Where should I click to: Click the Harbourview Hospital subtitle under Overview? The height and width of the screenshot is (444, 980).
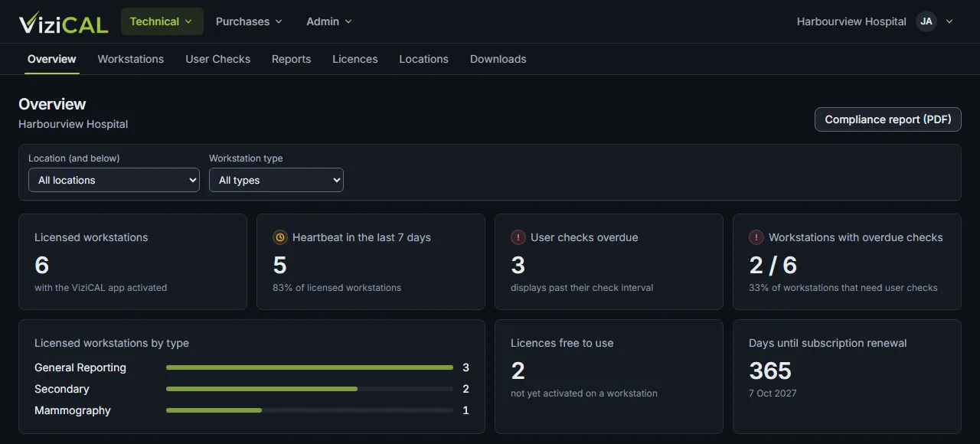click(x=73, y=124)
